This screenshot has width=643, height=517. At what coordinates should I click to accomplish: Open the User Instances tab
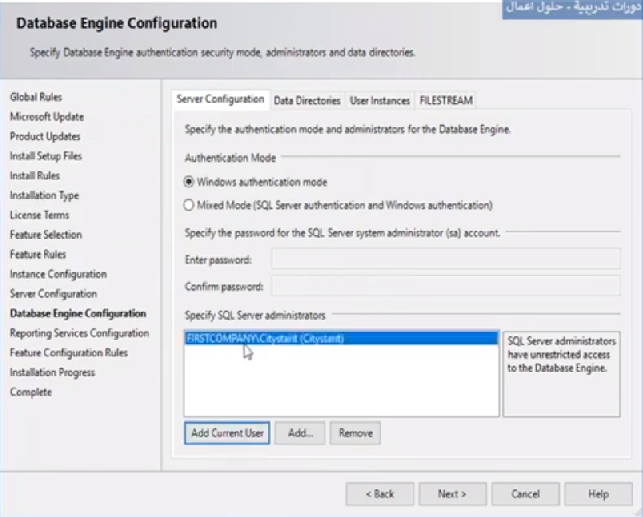[380, 100]
